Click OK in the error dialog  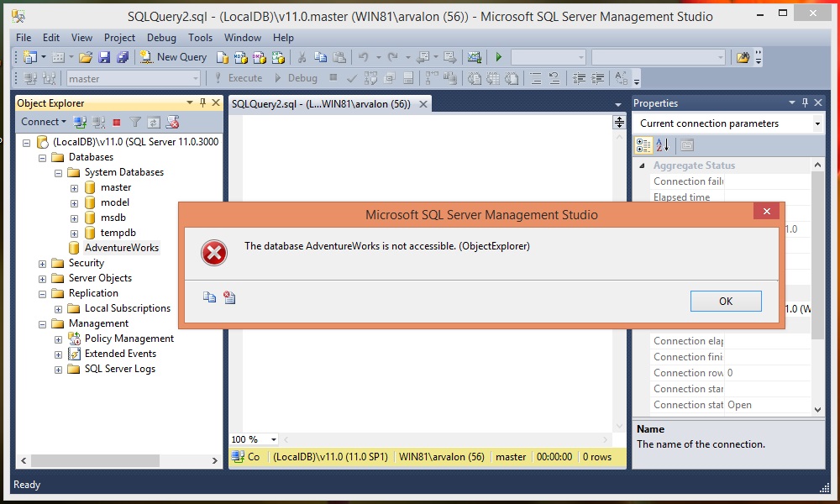click(726, 301)
